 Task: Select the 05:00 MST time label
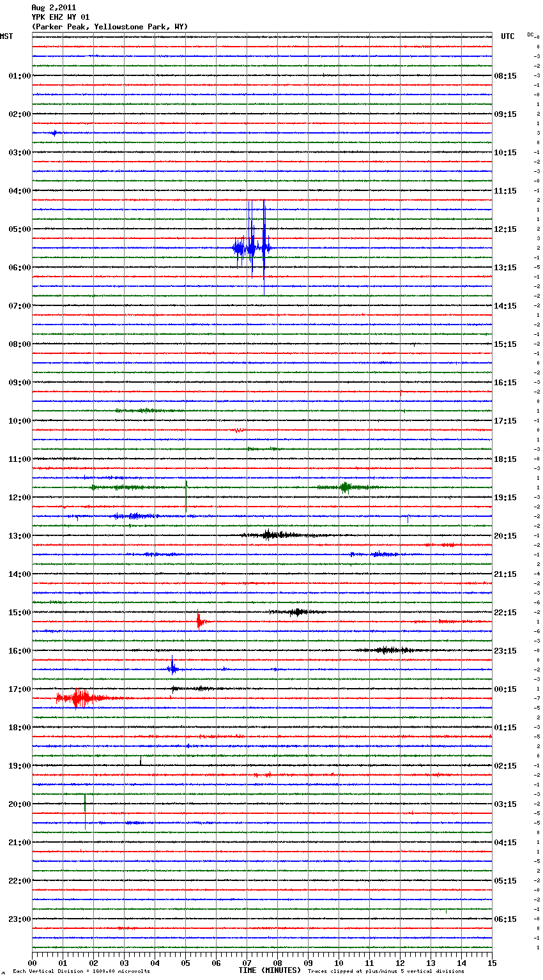[19, 229]
